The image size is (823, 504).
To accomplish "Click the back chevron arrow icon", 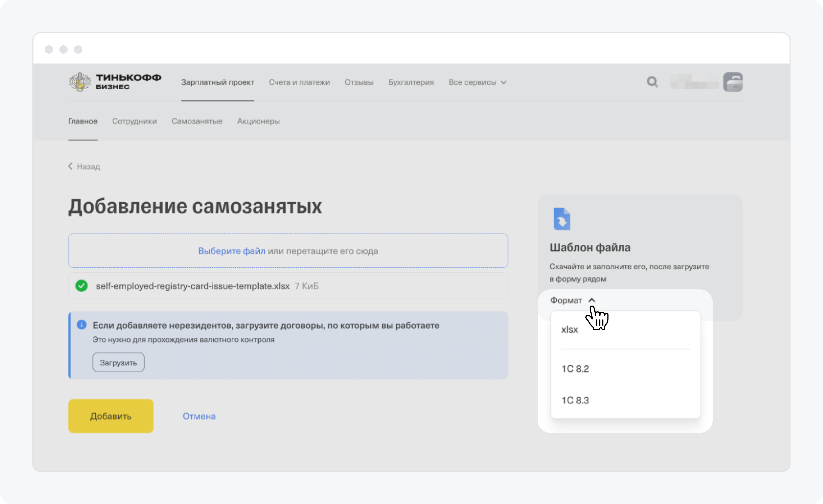I will 71,166.
